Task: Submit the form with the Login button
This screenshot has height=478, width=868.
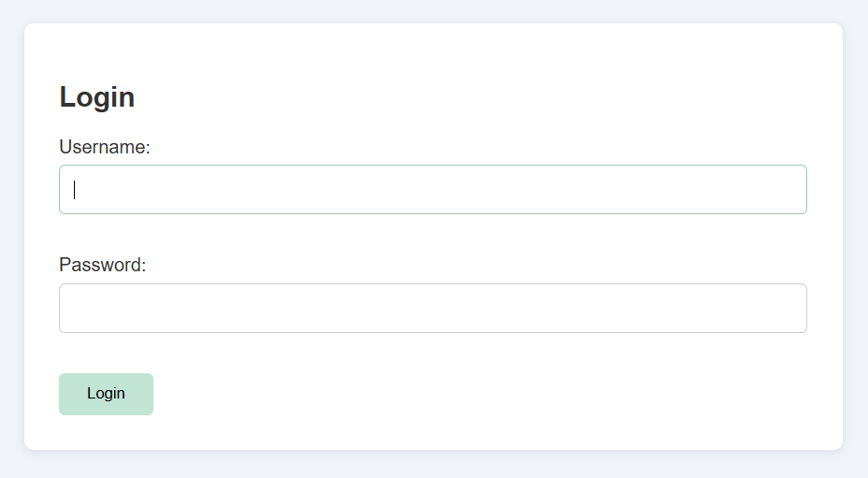Action: tap(106, 394)
